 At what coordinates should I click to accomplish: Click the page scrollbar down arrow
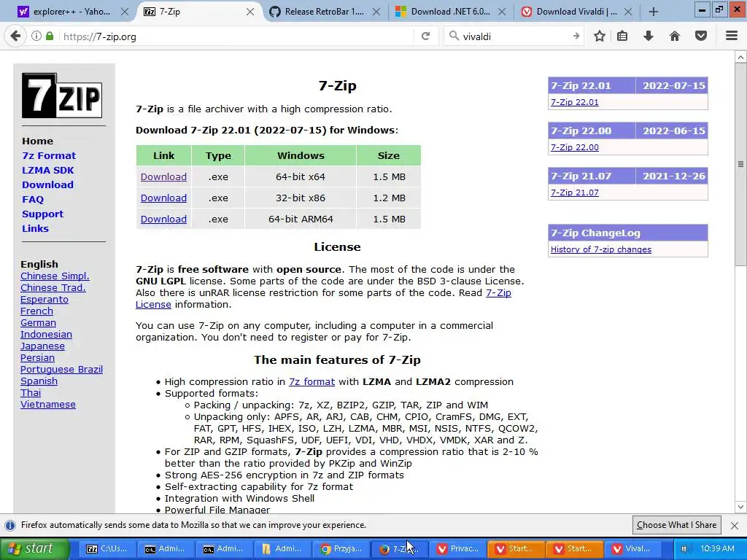click(740, 507)
